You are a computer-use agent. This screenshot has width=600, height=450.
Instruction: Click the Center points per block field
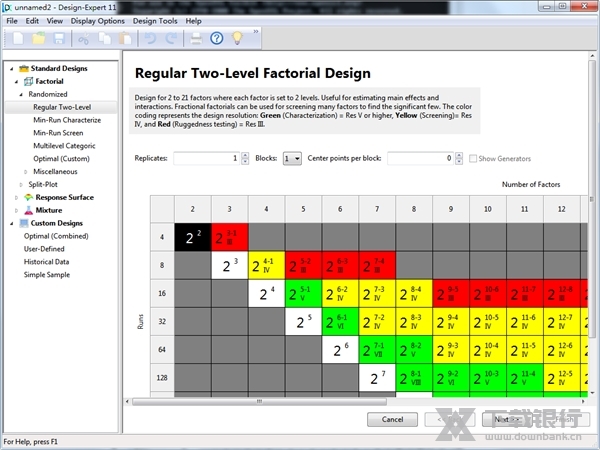tap(421, 158)
